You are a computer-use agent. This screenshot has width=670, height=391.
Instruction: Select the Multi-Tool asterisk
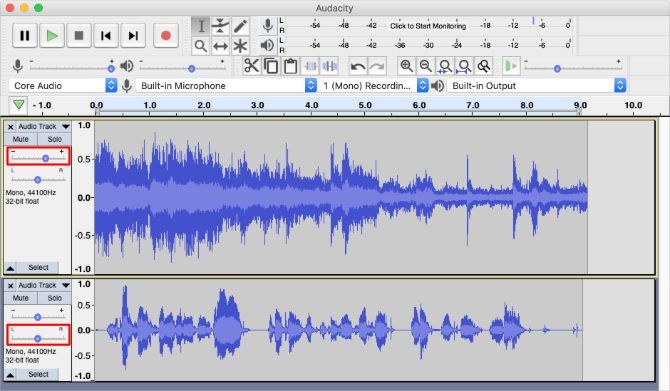coord(241,46)
